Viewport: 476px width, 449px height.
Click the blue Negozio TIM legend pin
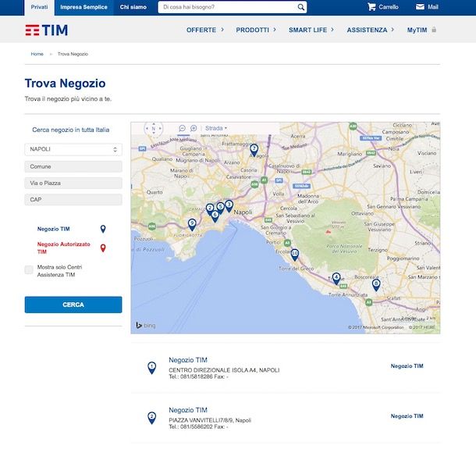click(x=103, y=229)
